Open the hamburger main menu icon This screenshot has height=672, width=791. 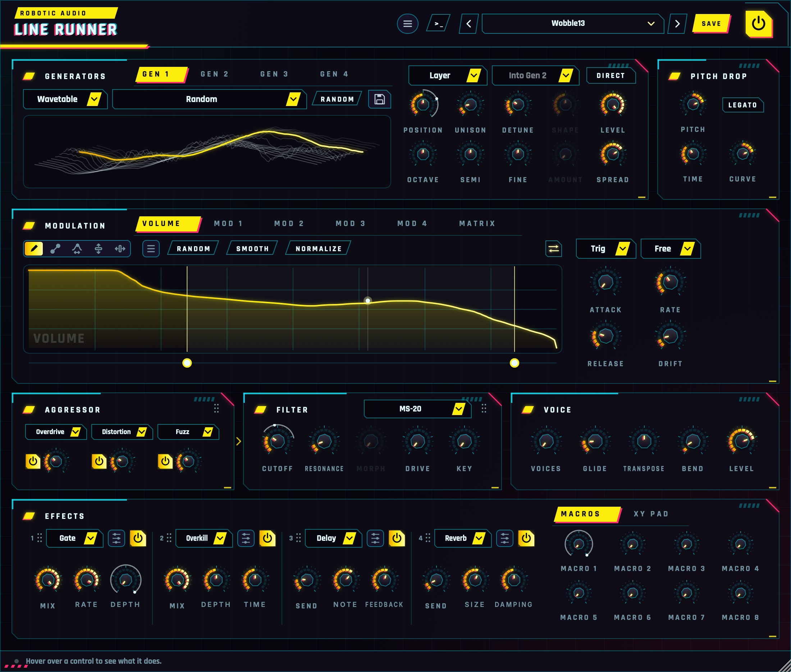(x=407, y=24)
